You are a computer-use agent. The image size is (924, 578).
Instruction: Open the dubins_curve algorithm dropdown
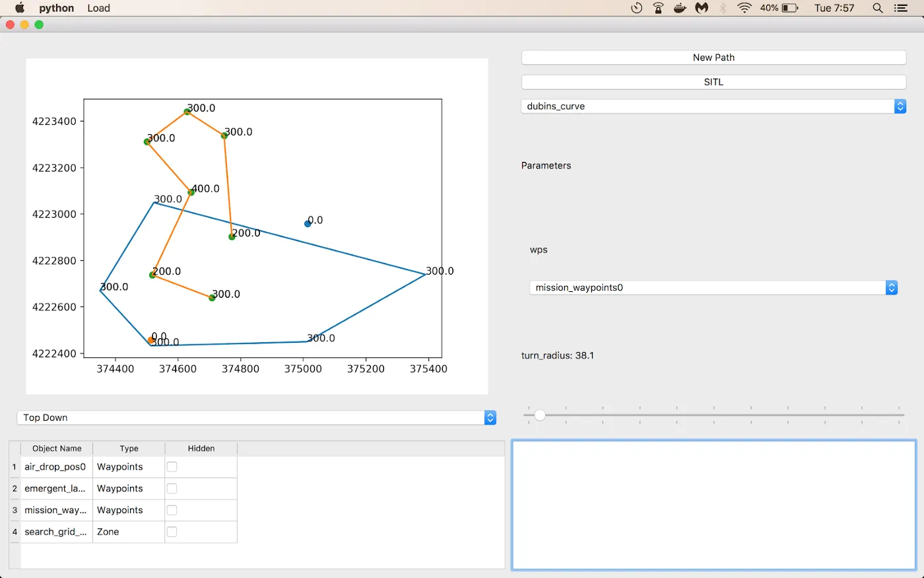click(713, 106)
